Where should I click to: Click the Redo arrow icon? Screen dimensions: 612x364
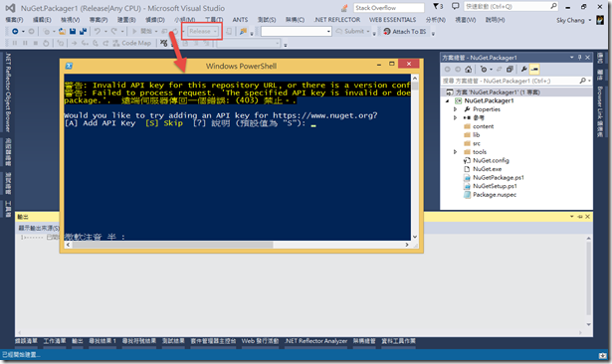coord(114,31)
